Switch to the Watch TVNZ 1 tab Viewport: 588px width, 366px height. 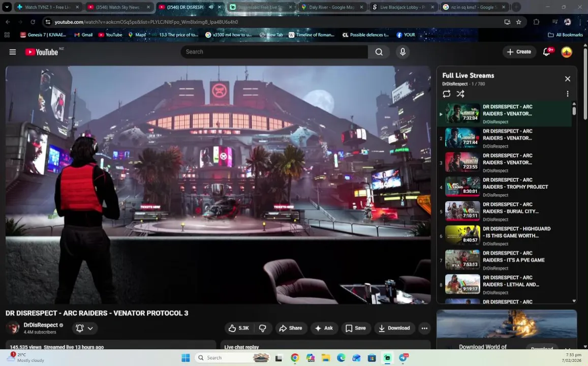pyautogui.click(x=48, y=7)
